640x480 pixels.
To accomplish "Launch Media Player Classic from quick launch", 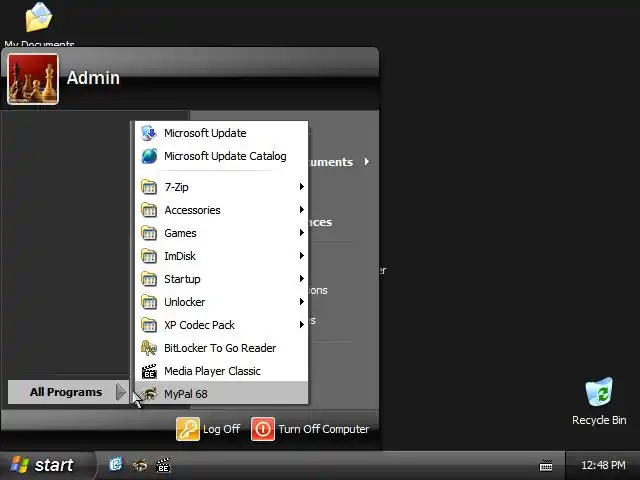I will (163, 465).
